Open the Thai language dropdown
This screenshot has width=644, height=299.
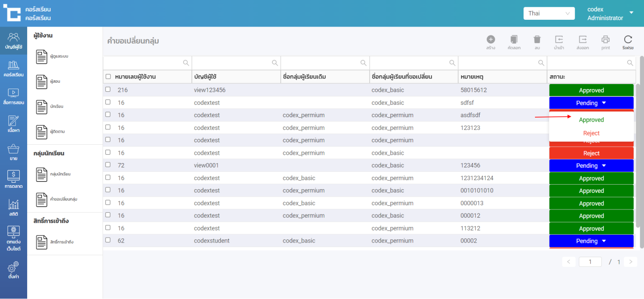(549, 13)
